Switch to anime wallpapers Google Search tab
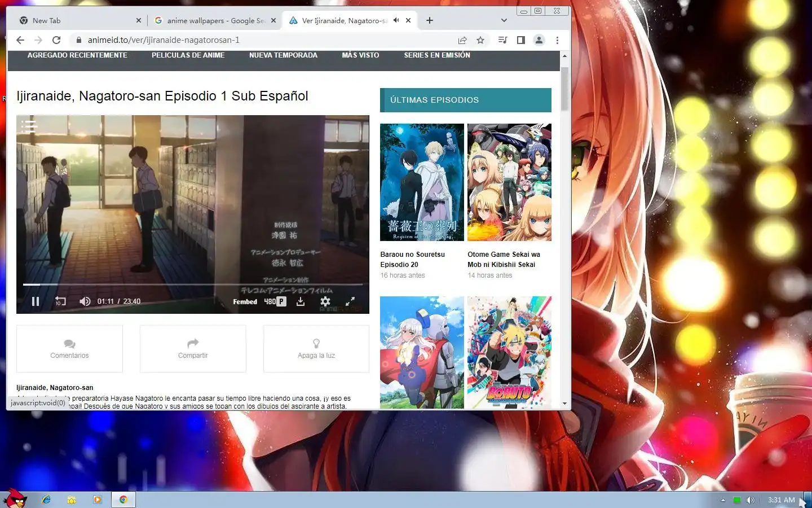 point(214,20)
